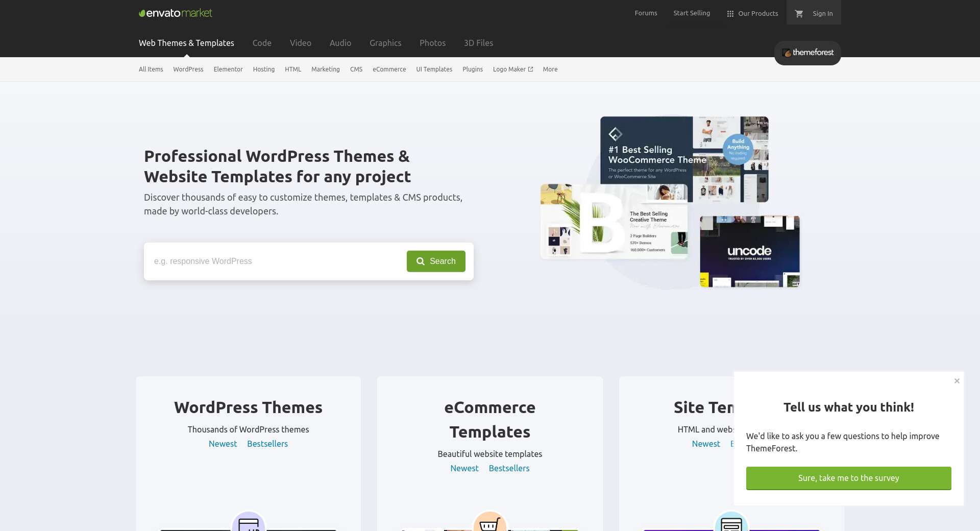View Newest Site Templates

pos(706,444)
